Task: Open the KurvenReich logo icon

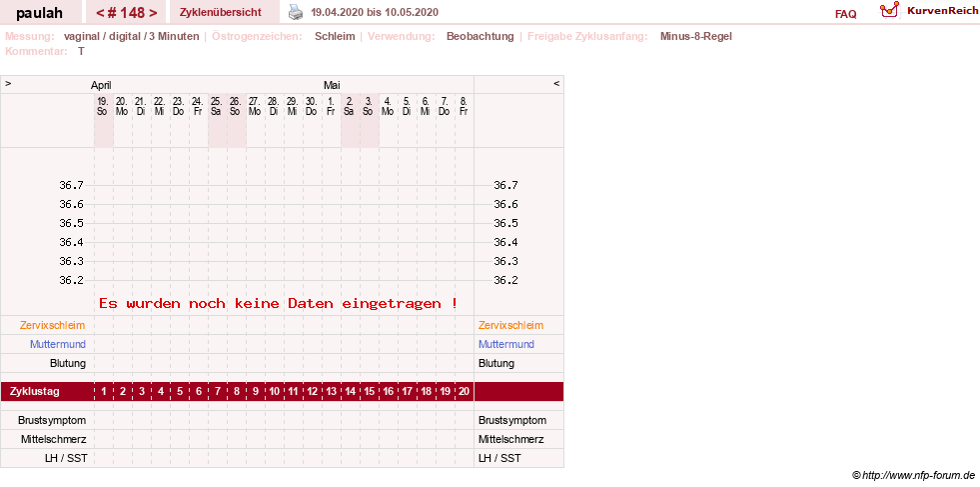Action: click(889, 10)
